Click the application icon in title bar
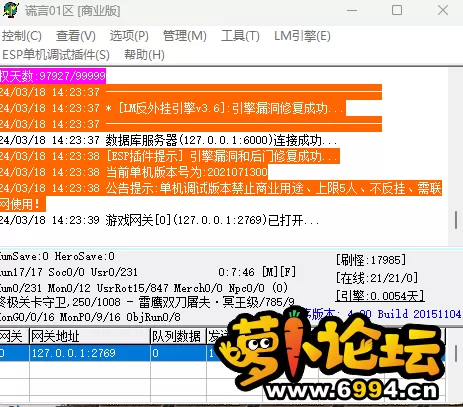This screenshot has width=463, height=407. (11, 10)
